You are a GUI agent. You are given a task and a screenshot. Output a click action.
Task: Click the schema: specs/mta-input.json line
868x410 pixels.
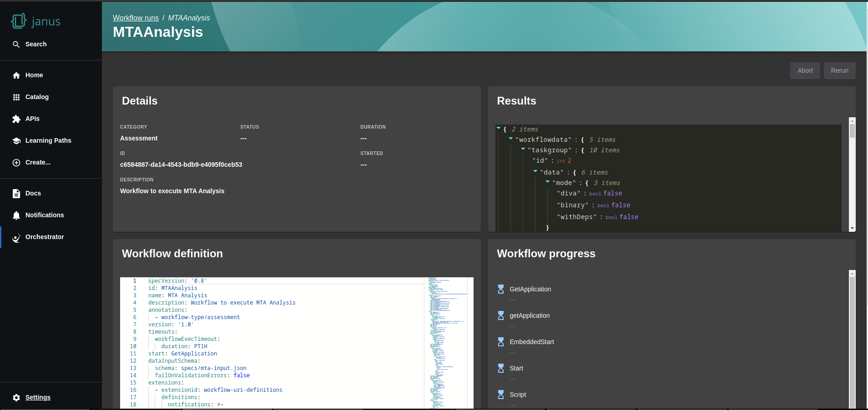201,368
